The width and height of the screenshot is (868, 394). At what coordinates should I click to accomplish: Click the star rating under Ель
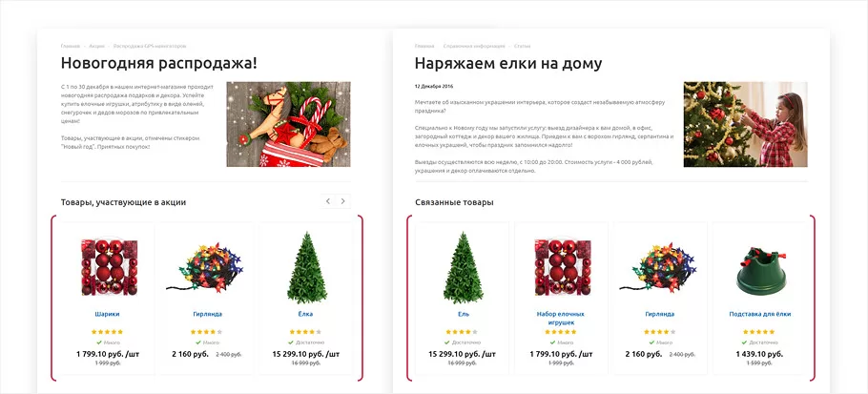coord(463,332)
